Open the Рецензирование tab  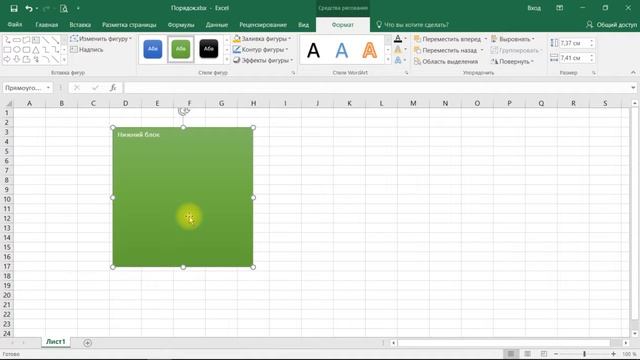(x=263, y=24)
